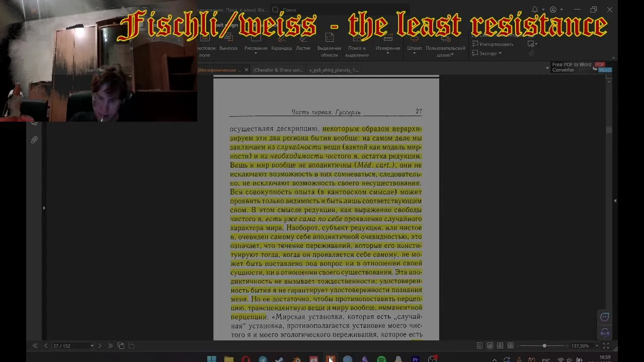
Task: Enable single page view mode
Action: pos(479,346)
